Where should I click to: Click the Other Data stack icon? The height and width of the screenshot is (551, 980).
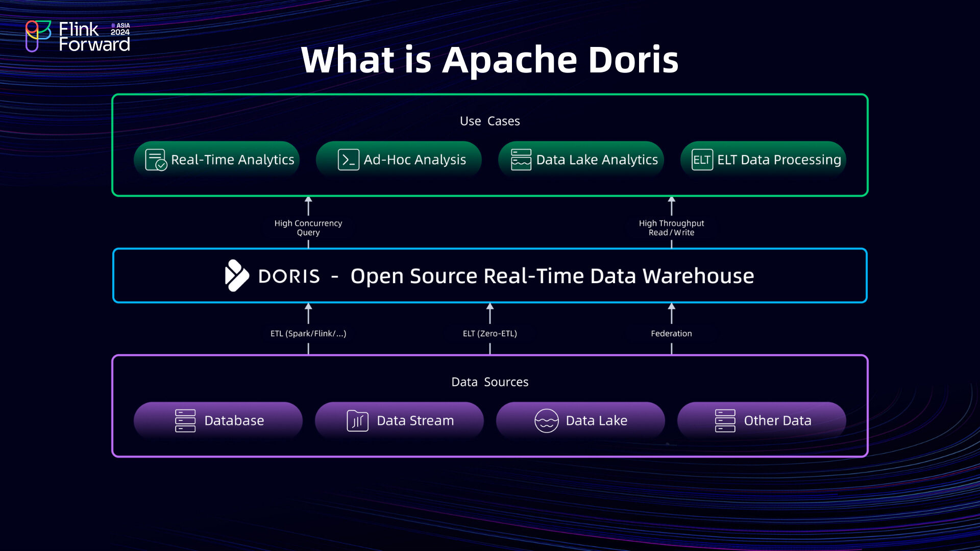tap(724, 420)
